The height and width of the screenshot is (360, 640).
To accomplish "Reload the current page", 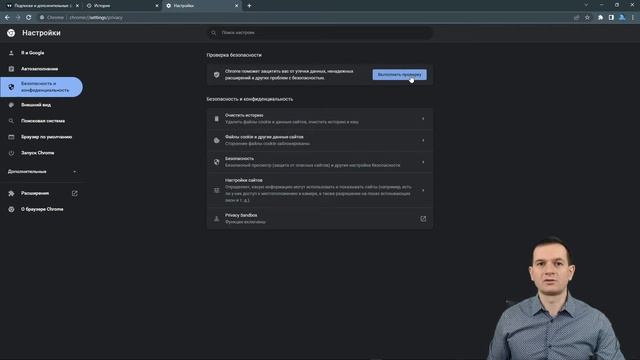I will [29, 18].
